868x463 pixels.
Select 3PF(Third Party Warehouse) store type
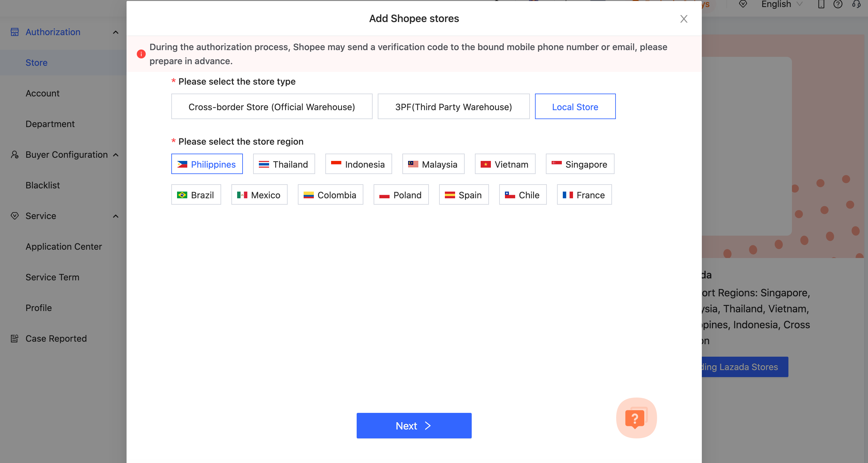(453, 106)
